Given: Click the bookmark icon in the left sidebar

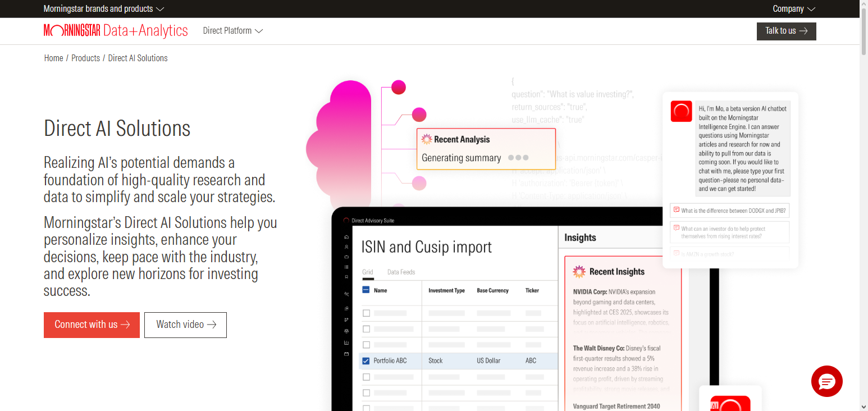Looking at the screenshot, I should pos(346,276).
